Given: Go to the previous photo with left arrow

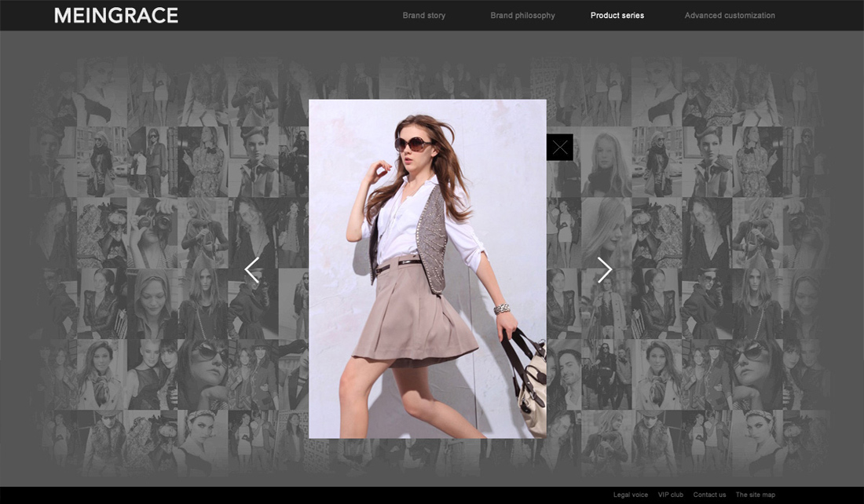Looking at the screenshot, I should [x=252, y=270].
